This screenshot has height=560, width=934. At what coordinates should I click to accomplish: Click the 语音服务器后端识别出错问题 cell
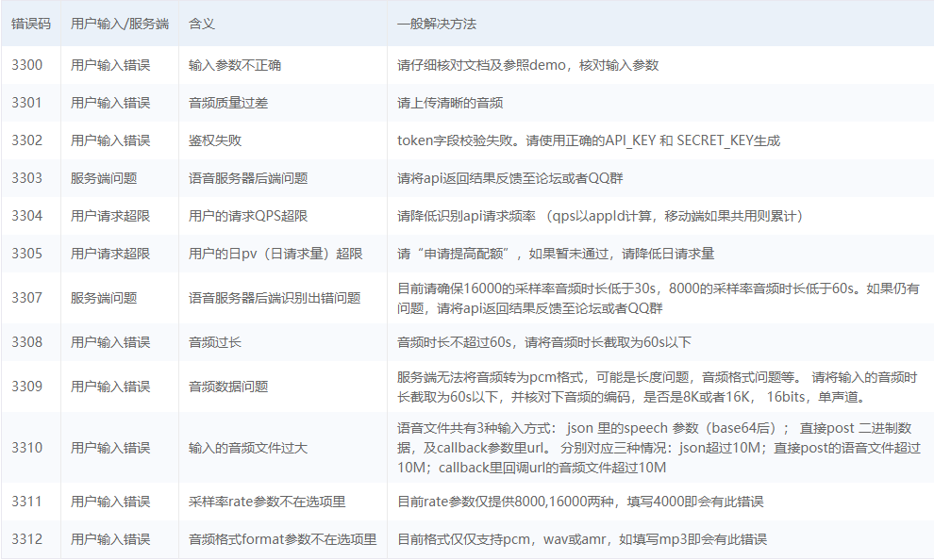coord(275,298)
